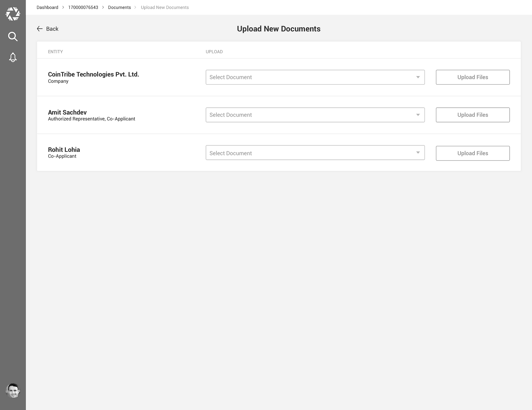Click the ENTITY column header

click(55, 52)
